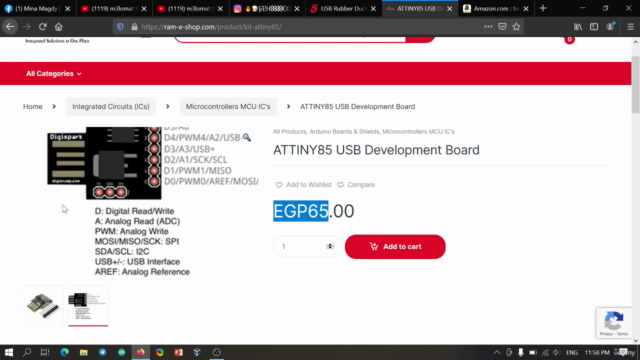Go to Home breadcrumb

tap(33, 107)
